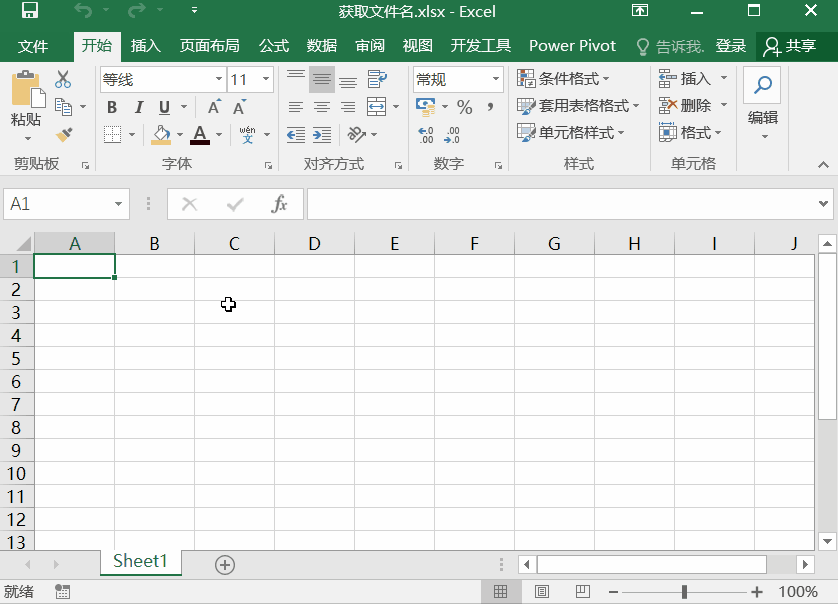The image size is (838, 604).
Task: Open the 文件 menu
Action: [33, 46]
